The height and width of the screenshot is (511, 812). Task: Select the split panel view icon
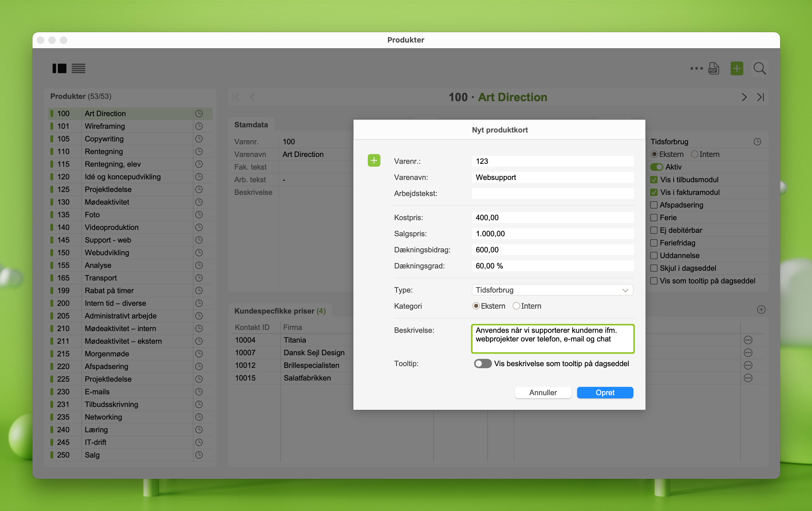point(59,68)
